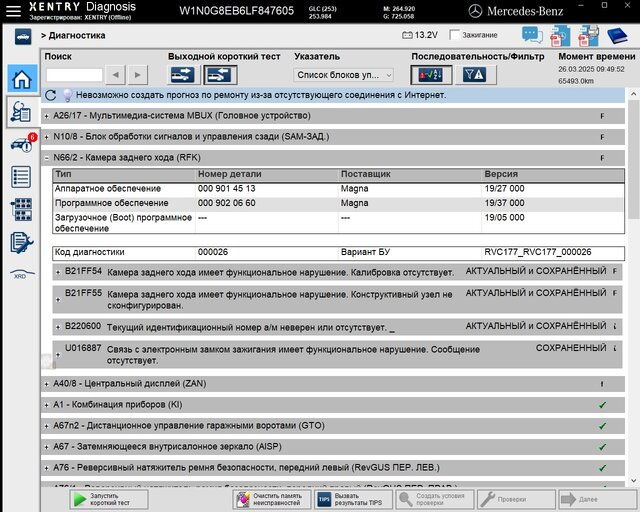This screenshot has height=512, width=640.
Task: Click Код диагностики value 000026
Action: point(213,252)
